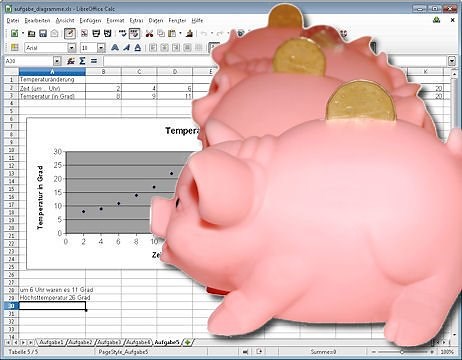Switch to the Aufgabe2 sheet tab
This screenshot has height=360, width=462.
pos(80,342)
